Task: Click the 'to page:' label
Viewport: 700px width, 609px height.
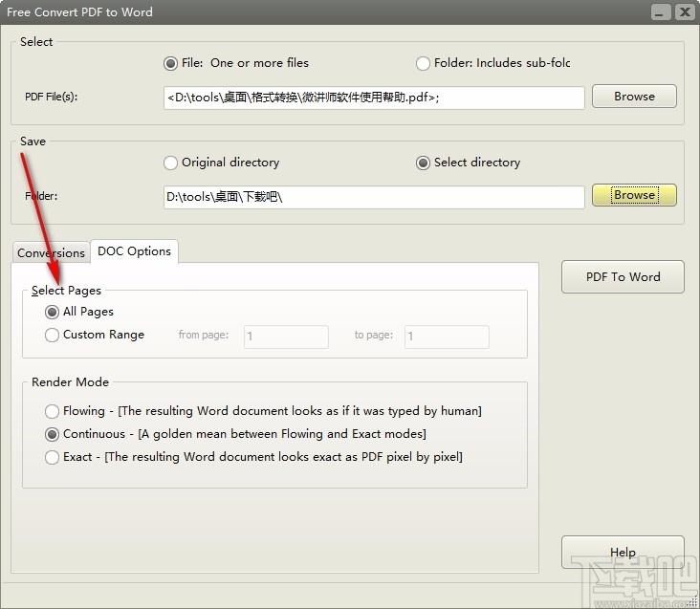Action: click(374, 335)
